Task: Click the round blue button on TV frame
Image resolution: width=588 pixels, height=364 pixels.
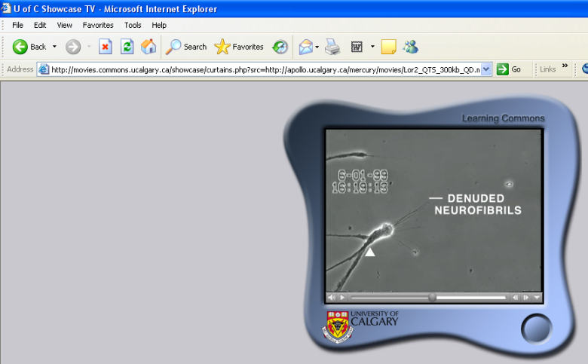Action: [536, 329]
